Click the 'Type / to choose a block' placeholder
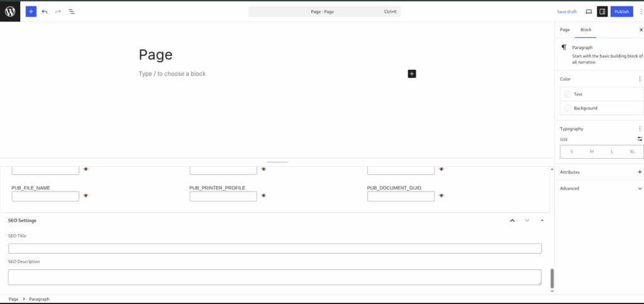Image resolution: width=644 pixels, height=304 pixels. 172,74
